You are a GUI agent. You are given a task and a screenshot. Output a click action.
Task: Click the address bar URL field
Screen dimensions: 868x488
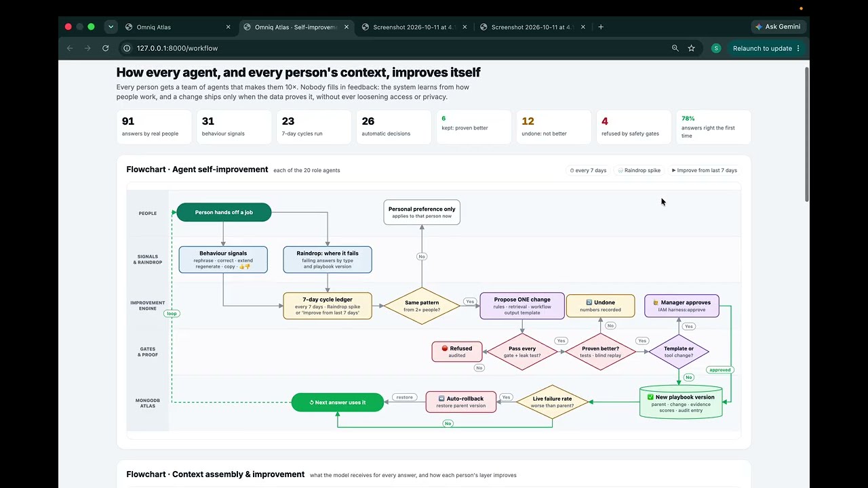(x=393, y=48)
